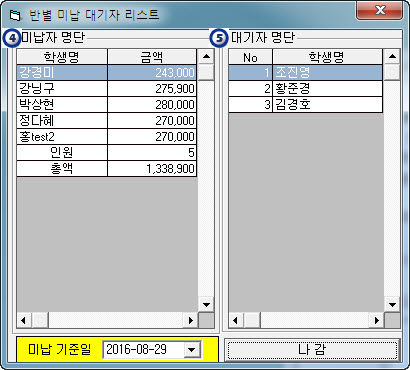
Task: Close the 반별 미납 대기자 리스트 window
Action: click(x=380, y=10)
